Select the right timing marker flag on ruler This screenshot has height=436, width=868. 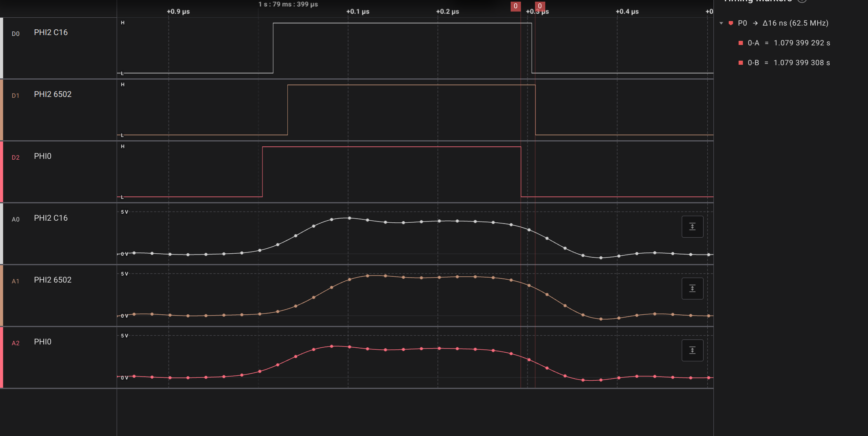[540, 6]
